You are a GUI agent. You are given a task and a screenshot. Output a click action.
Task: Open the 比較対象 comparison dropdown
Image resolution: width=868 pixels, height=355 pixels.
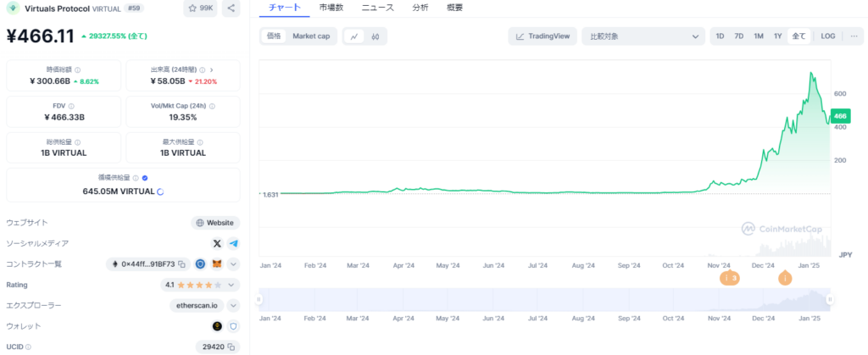tap(644, 36)
